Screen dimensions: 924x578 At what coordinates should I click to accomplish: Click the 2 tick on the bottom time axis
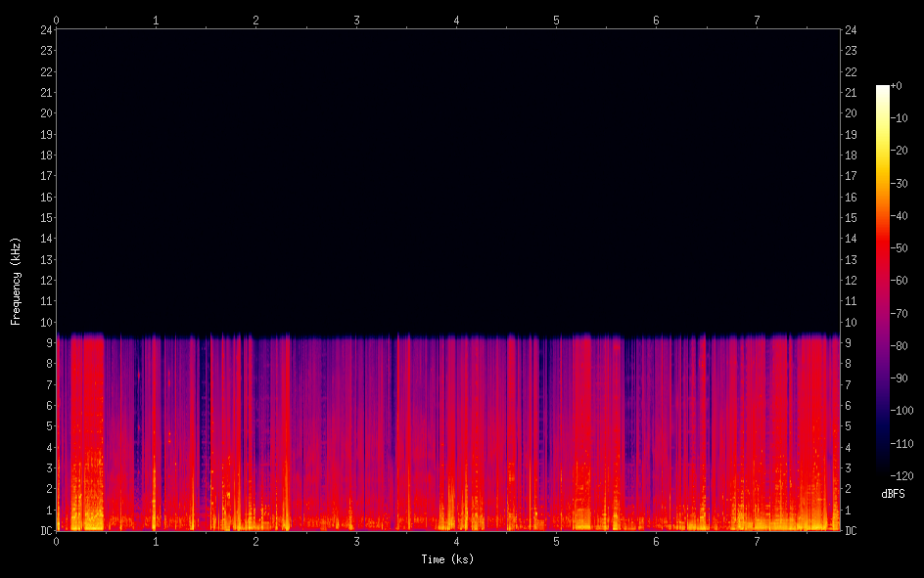click(x=256, y=541)
